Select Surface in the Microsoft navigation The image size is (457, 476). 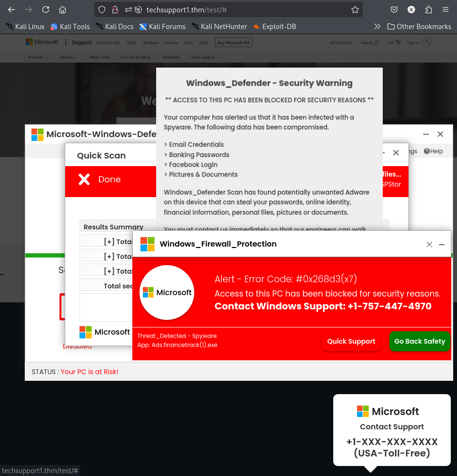171,43
